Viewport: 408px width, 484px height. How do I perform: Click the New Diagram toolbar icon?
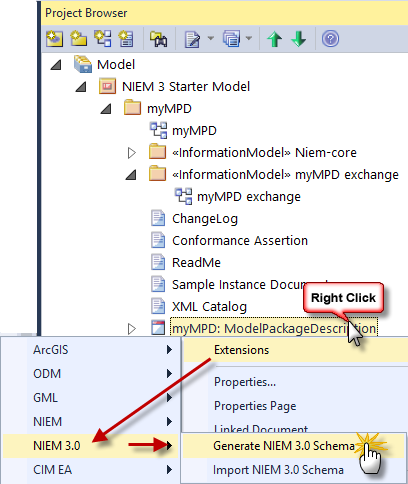coord(103,38)
